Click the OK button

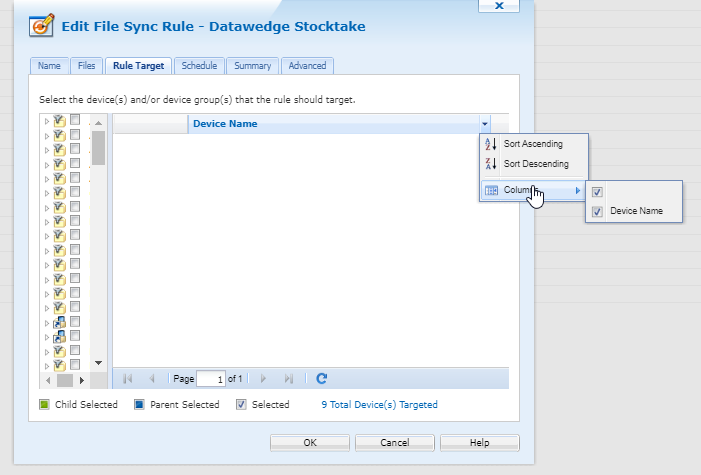[310, 442]
